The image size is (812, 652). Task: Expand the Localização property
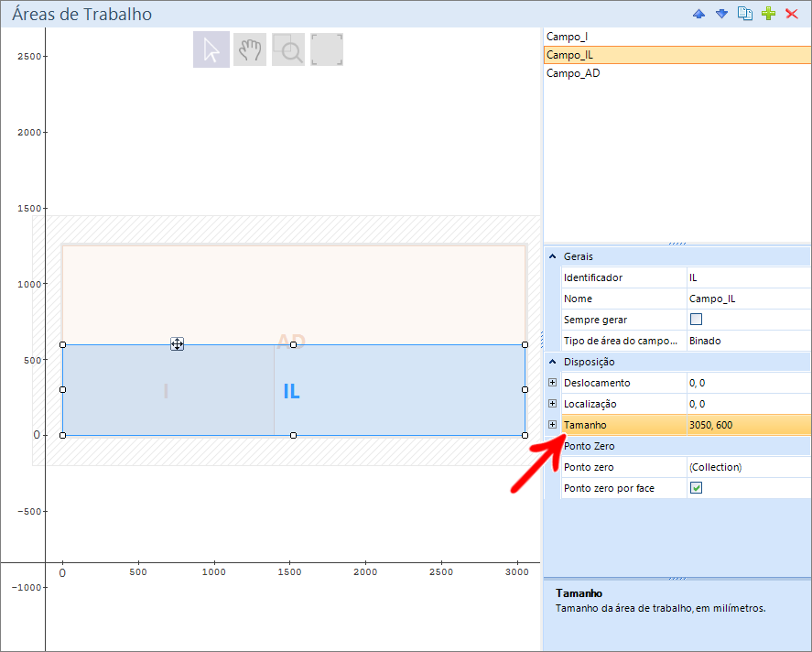pos(553,404)
